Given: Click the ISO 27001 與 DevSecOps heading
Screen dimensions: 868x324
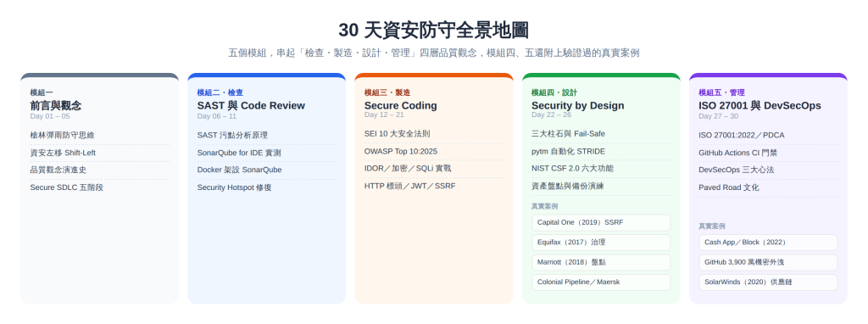Looking at the screenshot, I should [759, 105].
